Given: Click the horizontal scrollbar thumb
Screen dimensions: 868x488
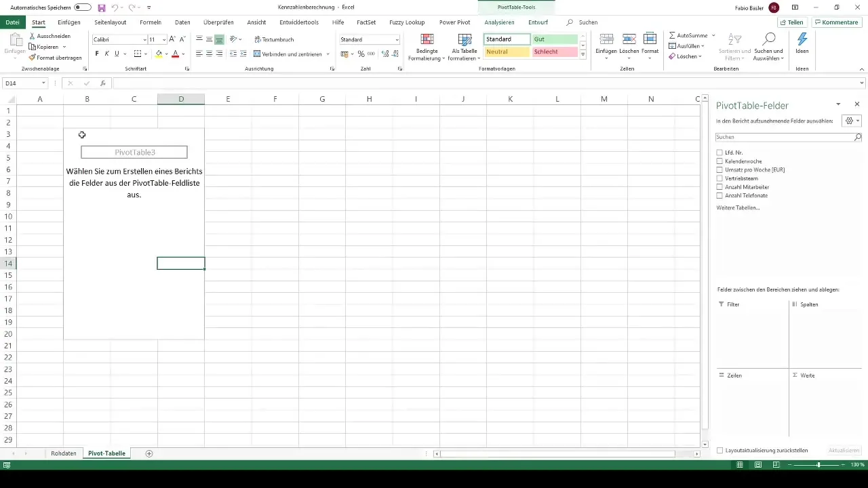Looking at the screenshot, I should [x=557, y=453].
